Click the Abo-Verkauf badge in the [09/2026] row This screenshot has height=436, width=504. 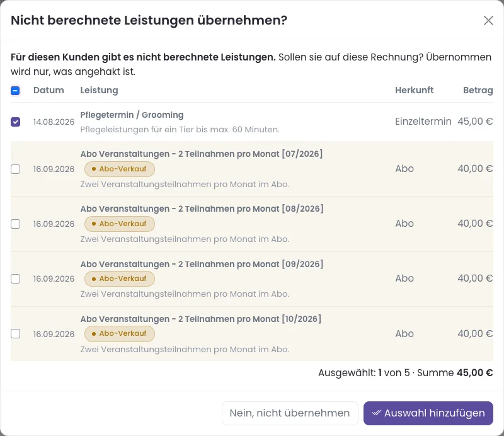(120, 278)
